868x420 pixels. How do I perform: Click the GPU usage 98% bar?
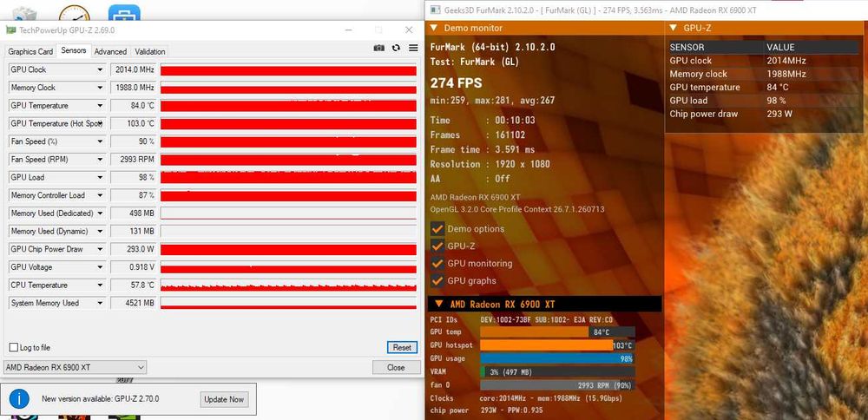pos(557,358)
